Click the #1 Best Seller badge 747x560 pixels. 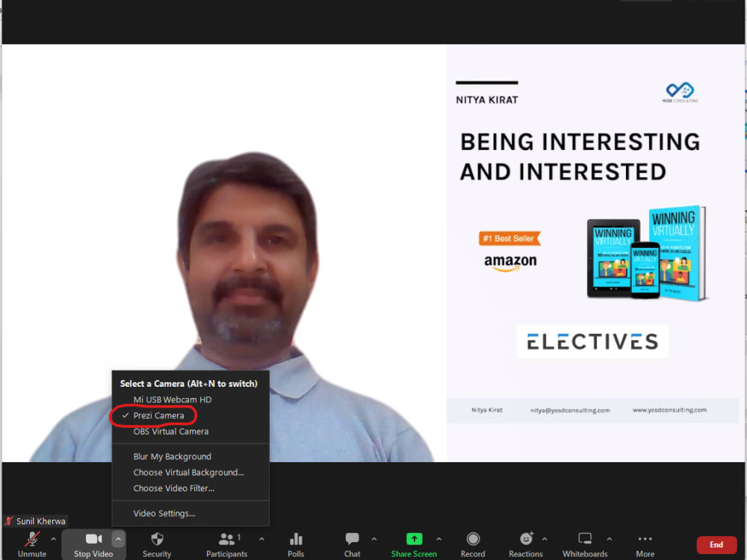(x=509, y=239)
